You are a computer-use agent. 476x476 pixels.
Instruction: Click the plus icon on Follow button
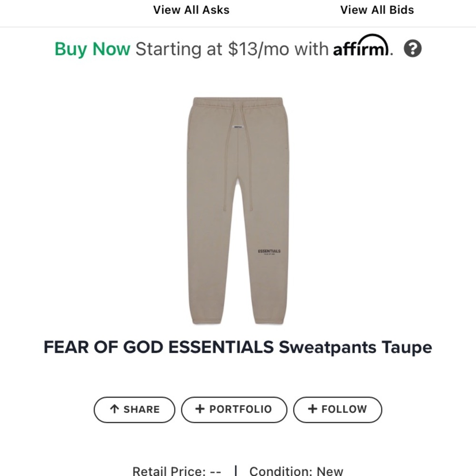312,409
